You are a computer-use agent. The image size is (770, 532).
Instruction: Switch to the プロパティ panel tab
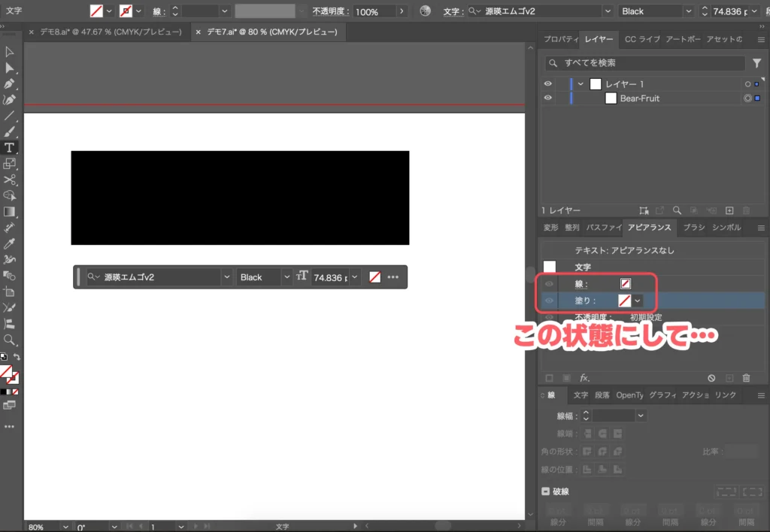[560, 39]
